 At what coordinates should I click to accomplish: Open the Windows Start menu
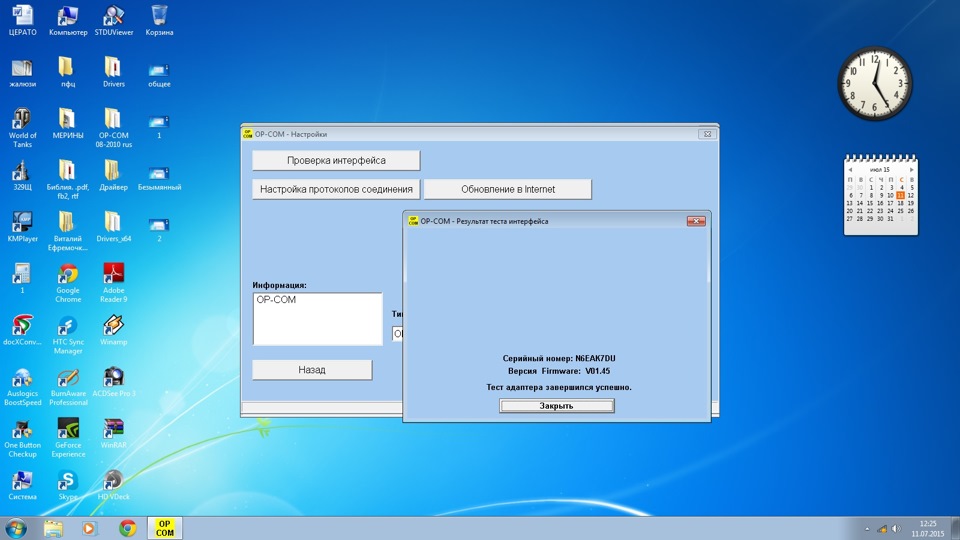click(15, 528)
